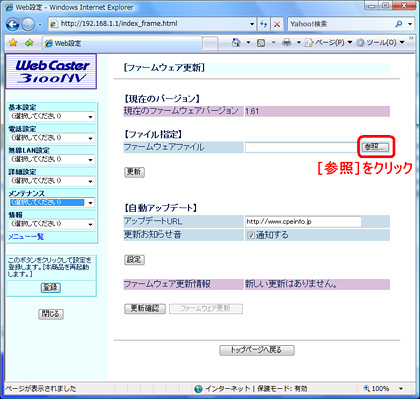Viewport: 420px width, 399px height.
Task: Click the メニュー一覧 link
Action: coord(26,237)
